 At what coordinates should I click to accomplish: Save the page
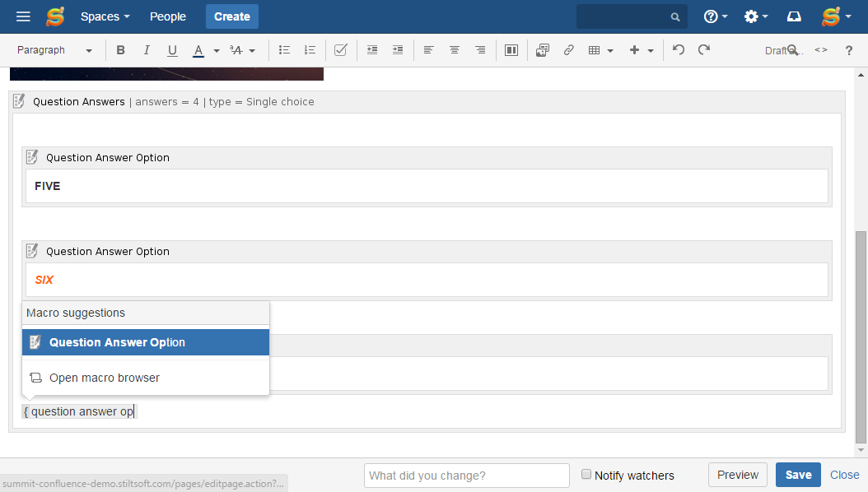[x=798, y=475]
